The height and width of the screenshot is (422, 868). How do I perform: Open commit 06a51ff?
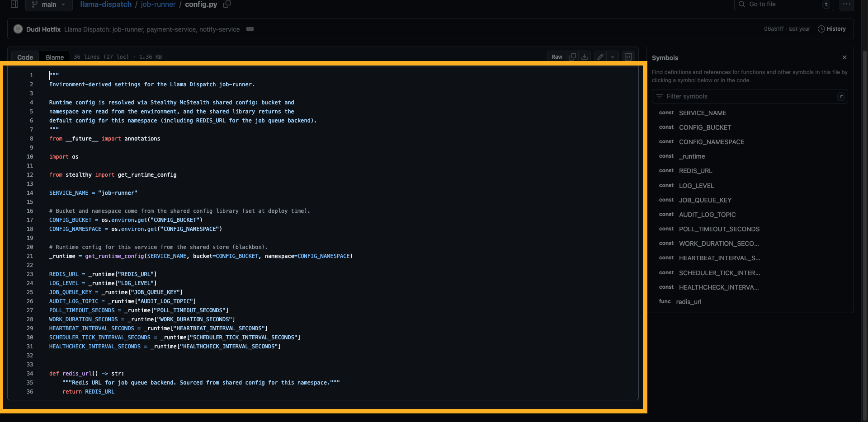coord(774,29)
